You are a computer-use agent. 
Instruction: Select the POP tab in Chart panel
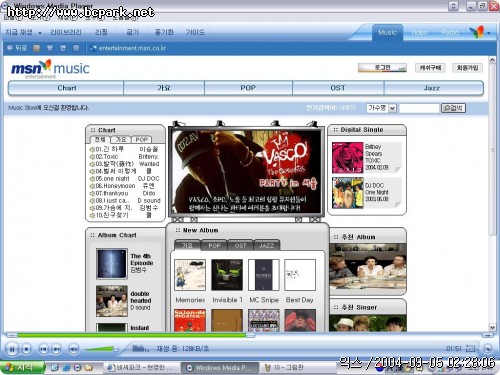click(x=142, y=139)
